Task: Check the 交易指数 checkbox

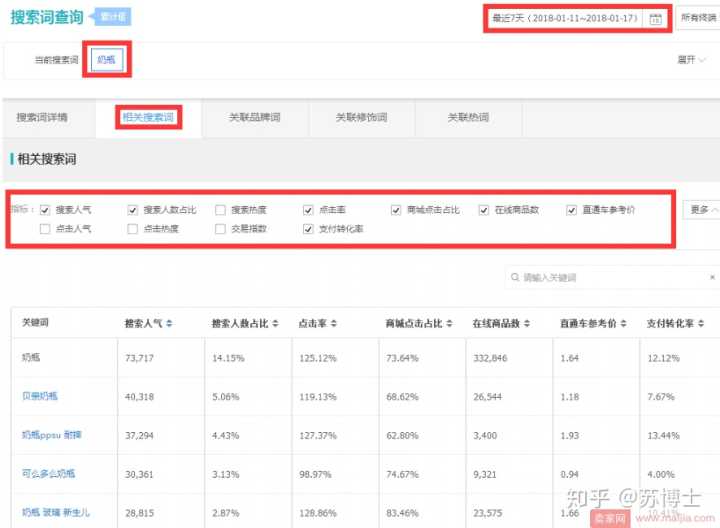Action: point(220,229)
